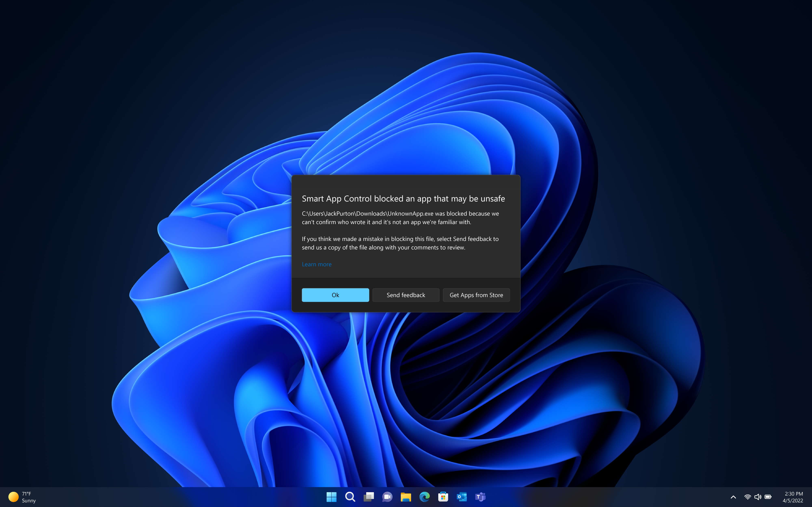Viewport: 812px width, 507px height.
Task: Click Send feedback about blocked UnknownApp.exe
Action: (x=406, y=294)
